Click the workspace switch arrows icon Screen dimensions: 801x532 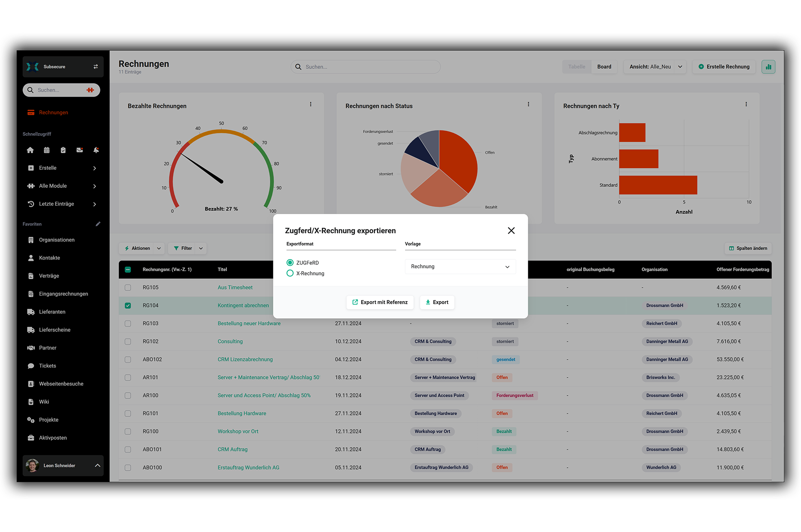pyautogui.click(x=96, y=67)
